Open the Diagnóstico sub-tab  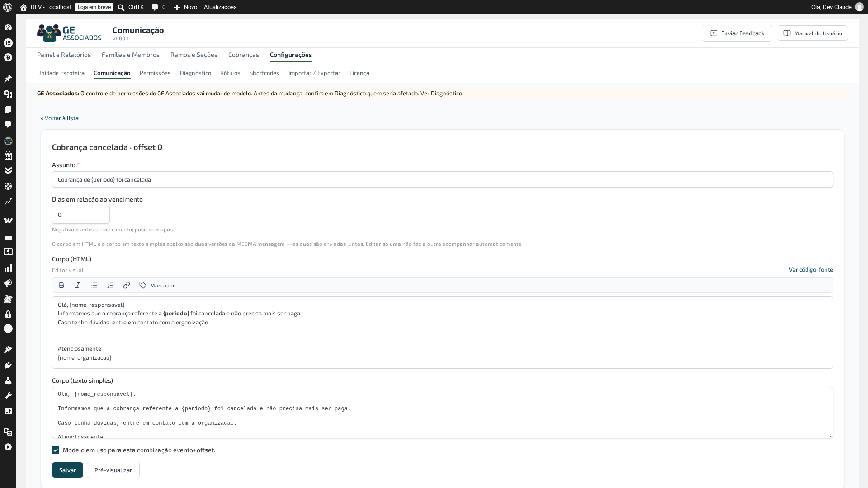(195, 73)
